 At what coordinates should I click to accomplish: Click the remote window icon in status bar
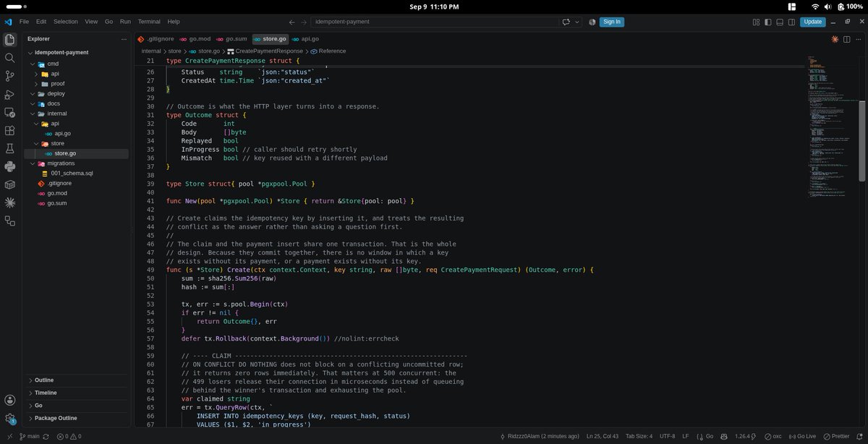(x=9, y=437)
